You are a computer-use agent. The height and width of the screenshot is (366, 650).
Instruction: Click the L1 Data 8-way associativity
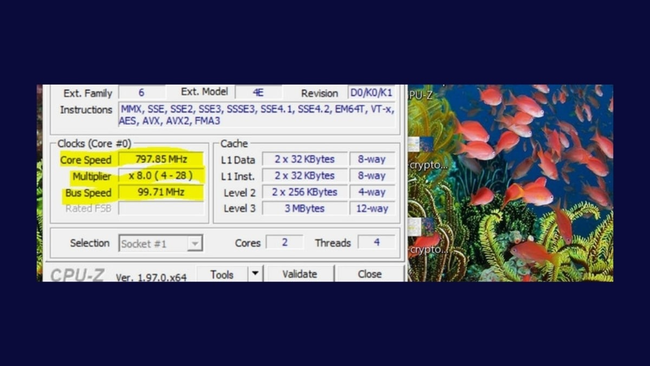372,159
